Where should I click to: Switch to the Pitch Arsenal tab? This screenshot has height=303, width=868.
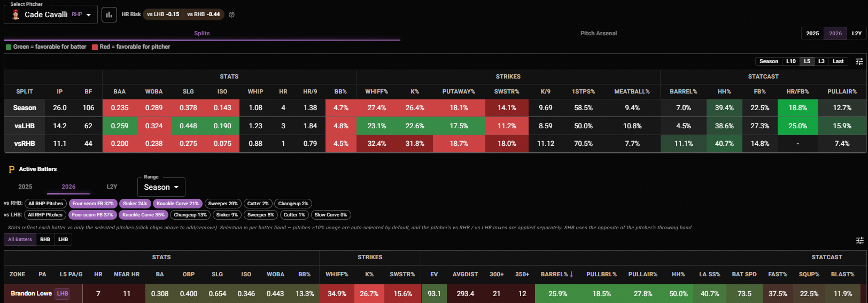[599, 33]
